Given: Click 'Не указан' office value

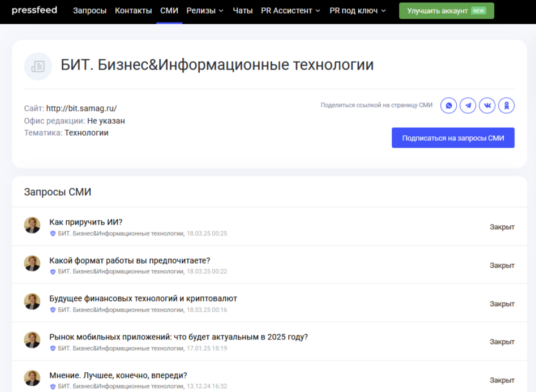Looking at the screenshot, I should 106,121.
